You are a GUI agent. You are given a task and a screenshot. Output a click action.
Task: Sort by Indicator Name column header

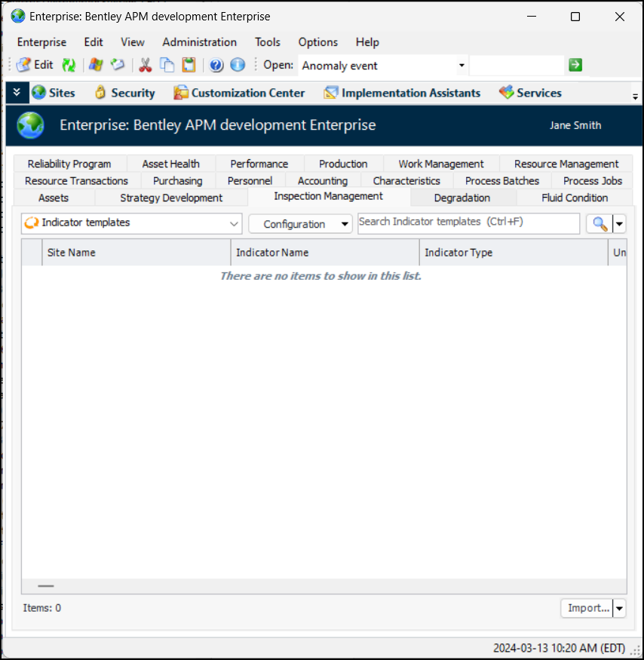tap(325, 253)
